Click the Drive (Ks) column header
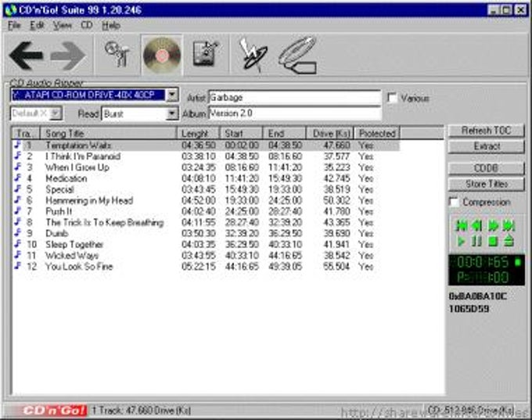This screenshot has height=420, width=532. pyautogui.click(x=330, y=133)
